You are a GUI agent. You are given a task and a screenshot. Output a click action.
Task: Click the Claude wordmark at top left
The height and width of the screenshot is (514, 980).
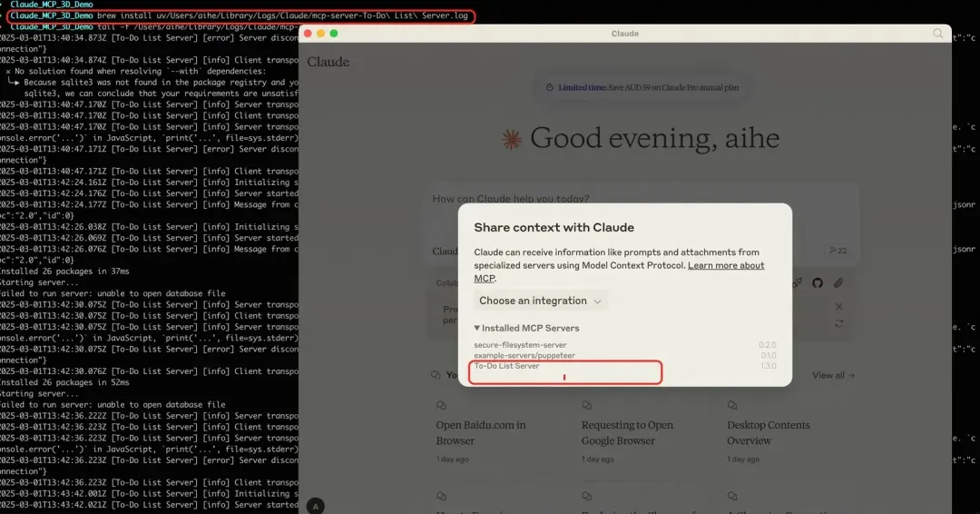point(328,62)
